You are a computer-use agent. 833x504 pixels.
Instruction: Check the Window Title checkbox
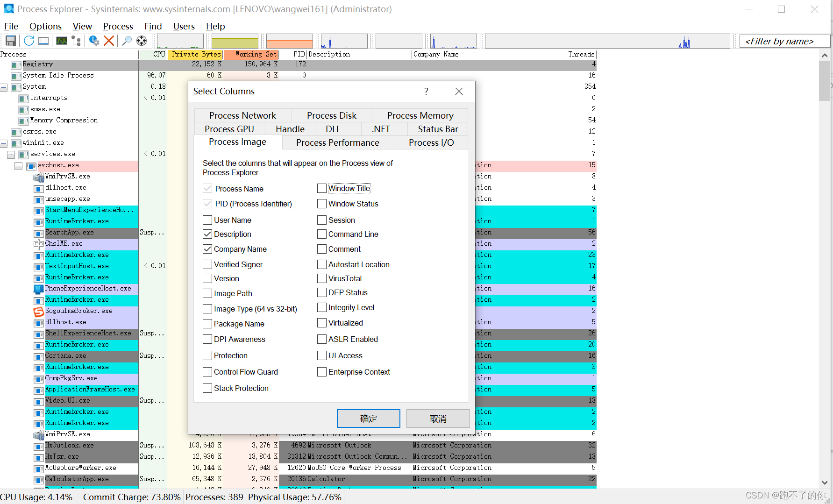coord(321,188)
